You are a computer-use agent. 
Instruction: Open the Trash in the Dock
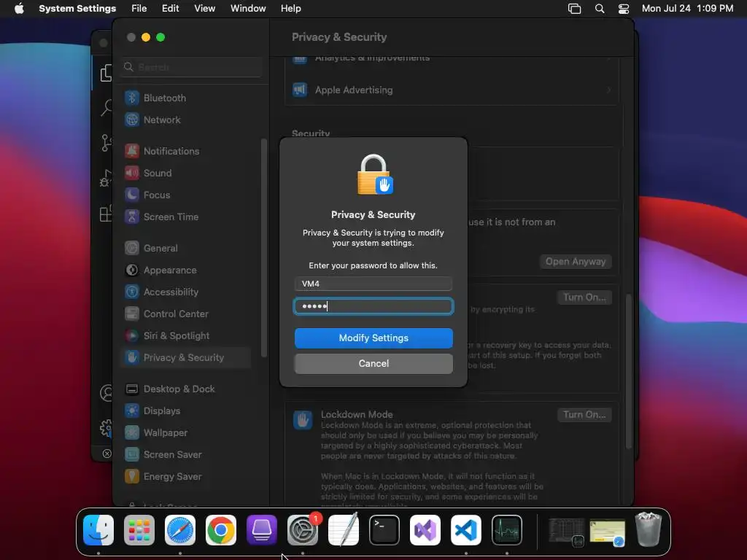[649, 529]
